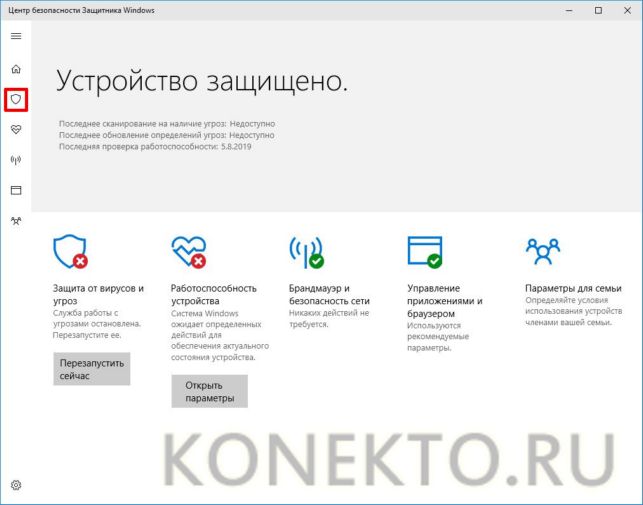
Task: Open the hamburger navigation menu
Action: pos(16,36)
